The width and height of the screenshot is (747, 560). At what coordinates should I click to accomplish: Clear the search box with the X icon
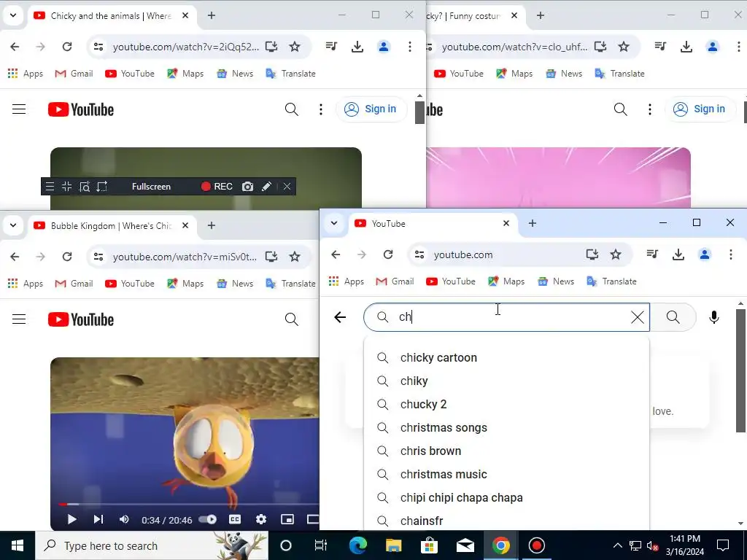coord(638,317)
